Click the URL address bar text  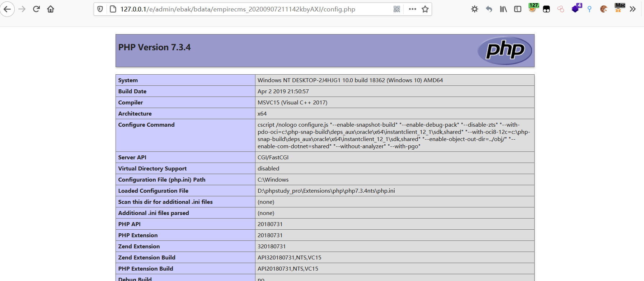[x=238, y=9]
